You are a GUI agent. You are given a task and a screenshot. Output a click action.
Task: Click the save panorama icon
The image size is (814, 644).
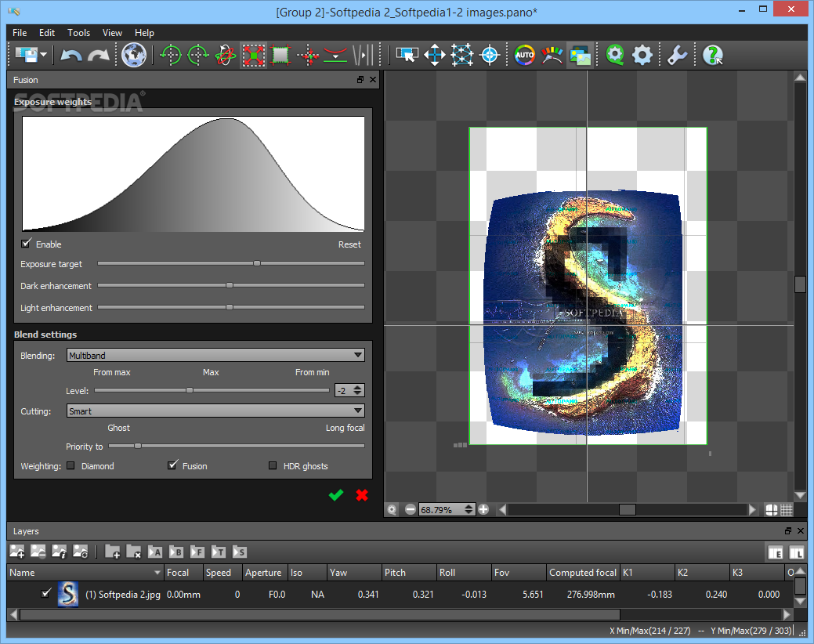pos(27,55)
